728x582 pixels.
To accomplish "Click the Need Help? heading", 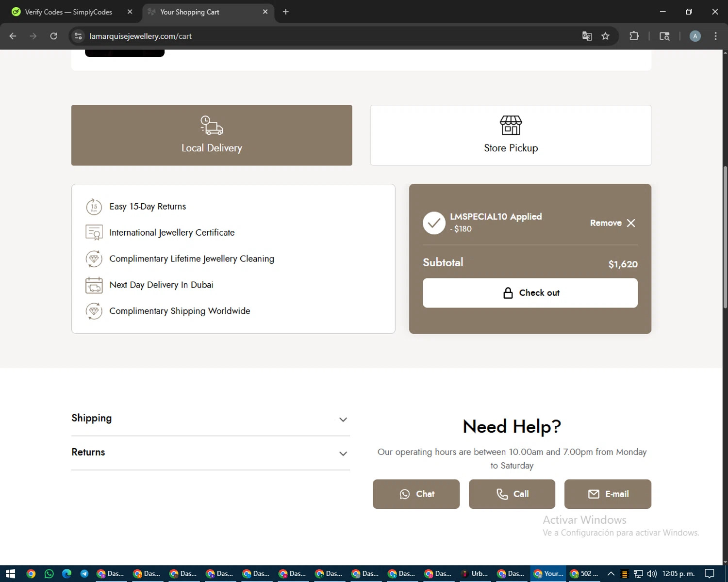I will pos(512,426).
